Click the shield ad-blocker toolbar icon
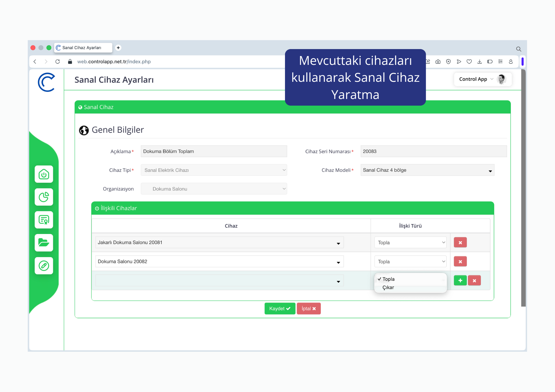 (x=448, y=62)
